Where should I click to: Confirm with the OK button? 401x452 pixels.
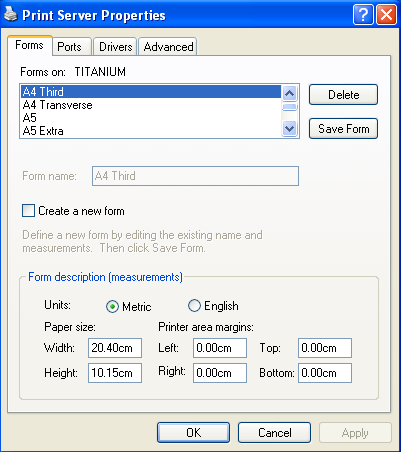pos(193,433)
